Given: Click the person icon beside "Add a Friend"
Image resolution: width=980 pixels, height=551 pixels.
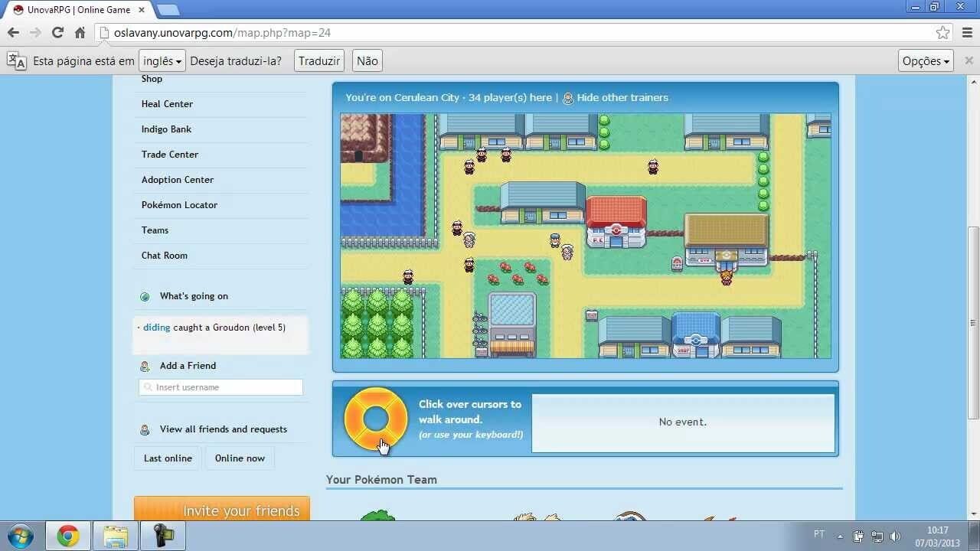Looking at the screenshot, I should point(145,366).
